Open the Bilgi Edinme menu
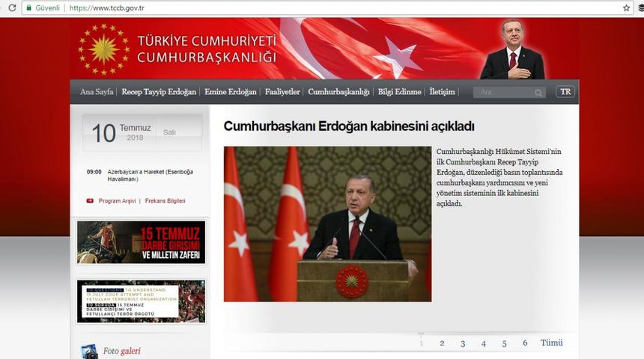Screen dimensions: 644x359 tap(400, 92)
